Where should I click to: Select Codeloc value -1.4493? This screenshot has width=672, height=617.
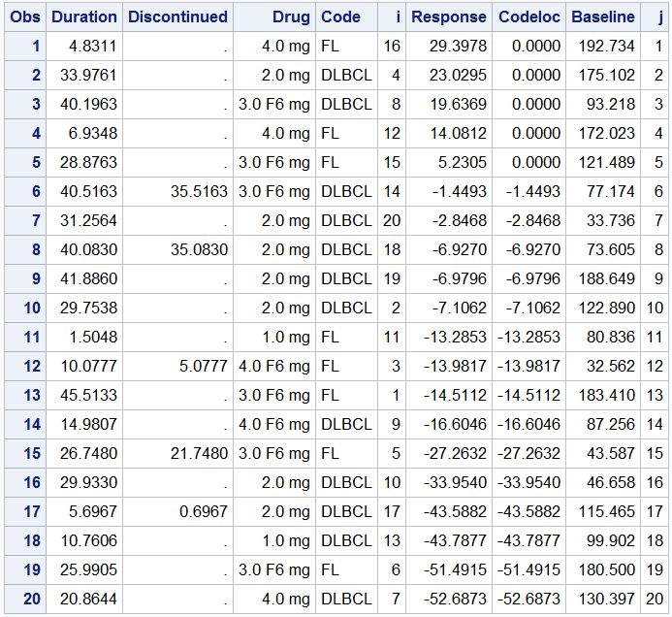tap(532, 192)
